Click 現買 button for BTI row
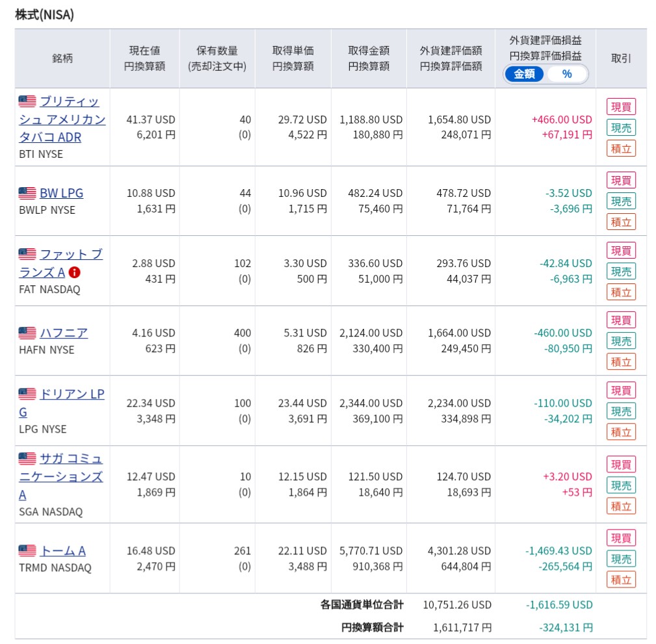 [621, 107]
